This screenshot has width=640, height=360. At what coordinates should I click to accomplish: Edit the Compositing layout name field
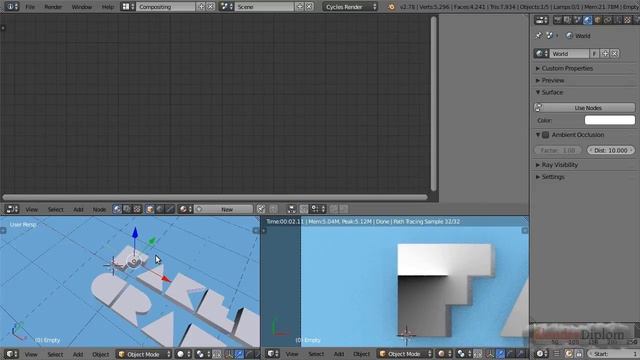pyautogui.click(x=165, y=7)
